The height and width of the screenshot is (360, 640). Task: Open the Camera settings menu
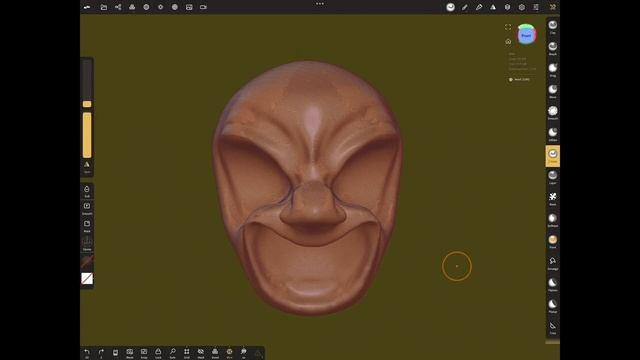tap(203, 7)
